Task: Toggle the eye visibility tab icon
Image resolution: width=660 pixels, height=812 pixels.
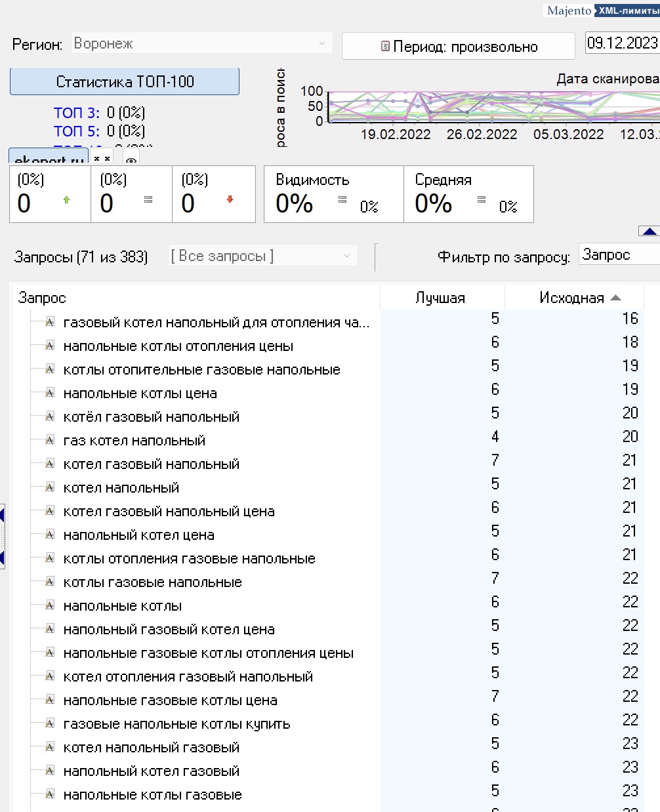Action: [x=131, y=160]
